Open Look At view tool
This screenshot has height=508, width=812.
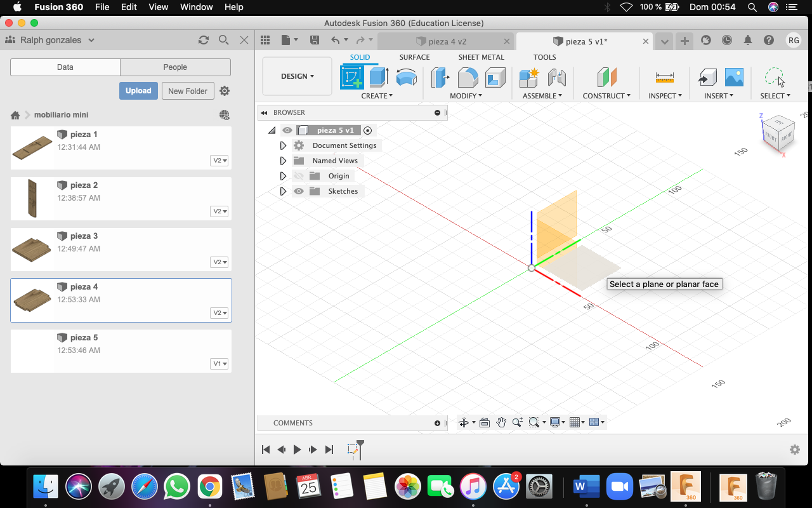coord(485,422)
